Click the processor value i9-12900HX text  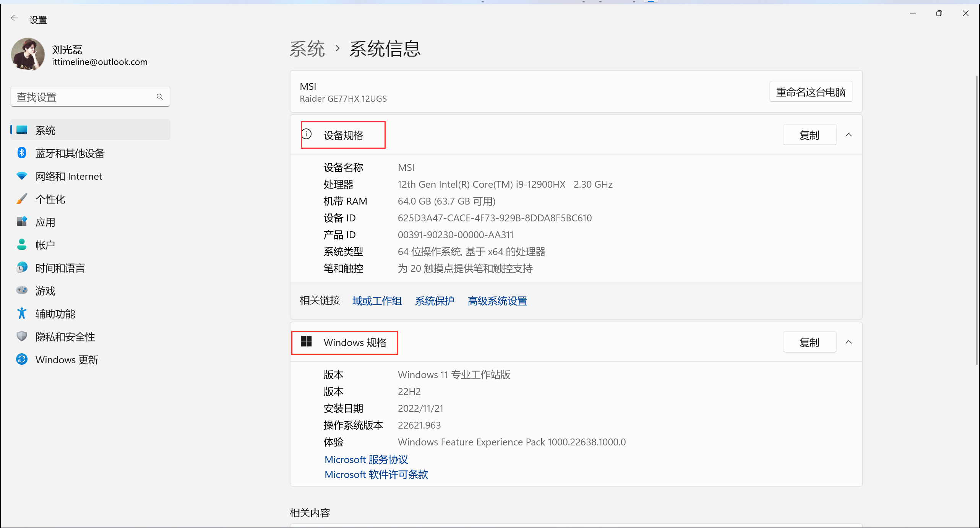pyautogui.click(x=505, y=184)
